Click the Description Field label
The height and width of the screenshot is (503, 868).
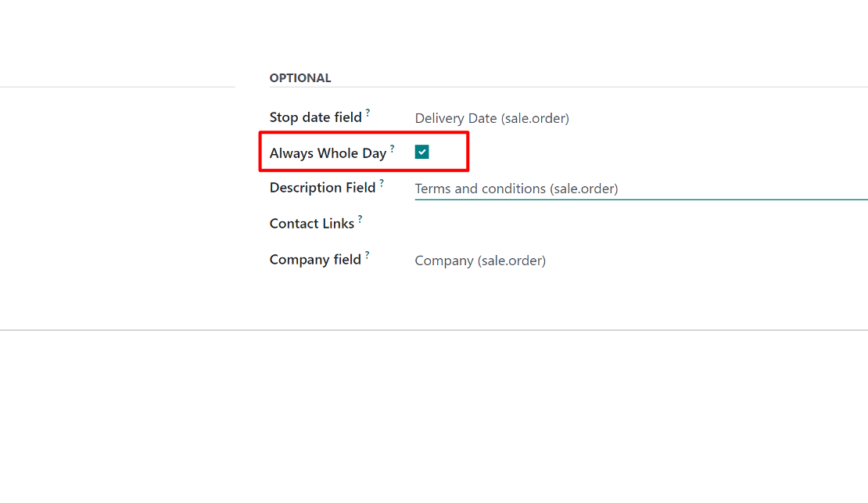[322, 188]
